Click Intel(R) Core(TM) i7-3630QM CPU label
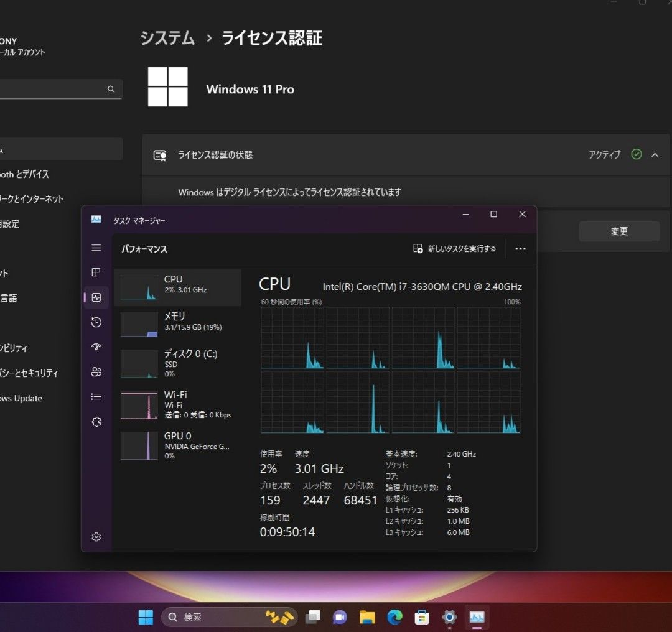Viewport: 672px width, 632px height. tap(422, 287)
